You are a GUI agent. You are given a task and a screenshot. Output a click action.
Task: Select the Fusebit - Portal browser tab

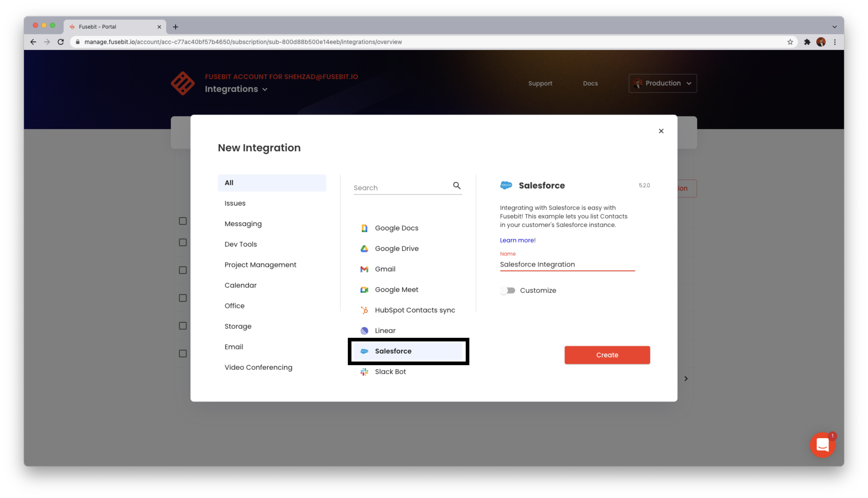coord(115,27)
